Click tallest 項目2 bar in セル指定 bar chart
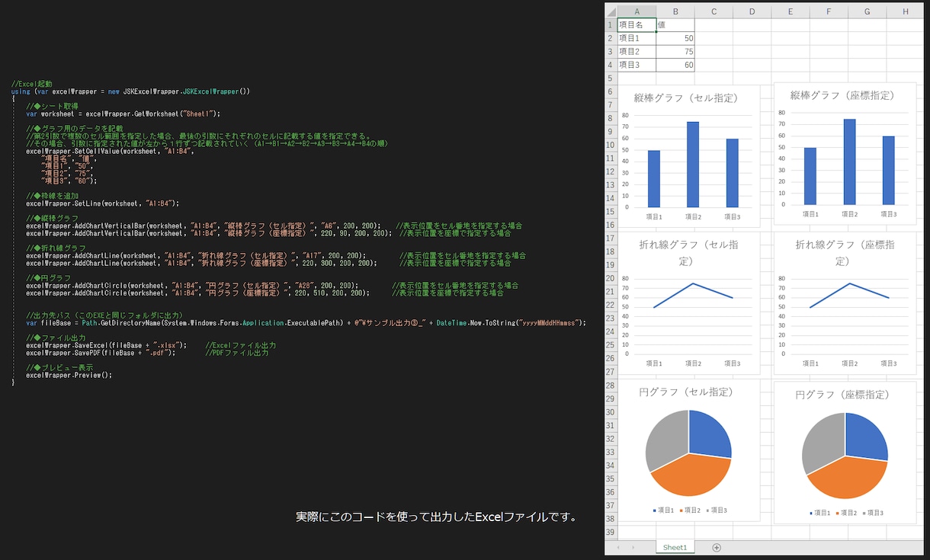The height and width of the screenshot is (560, 930). [693, 164]
